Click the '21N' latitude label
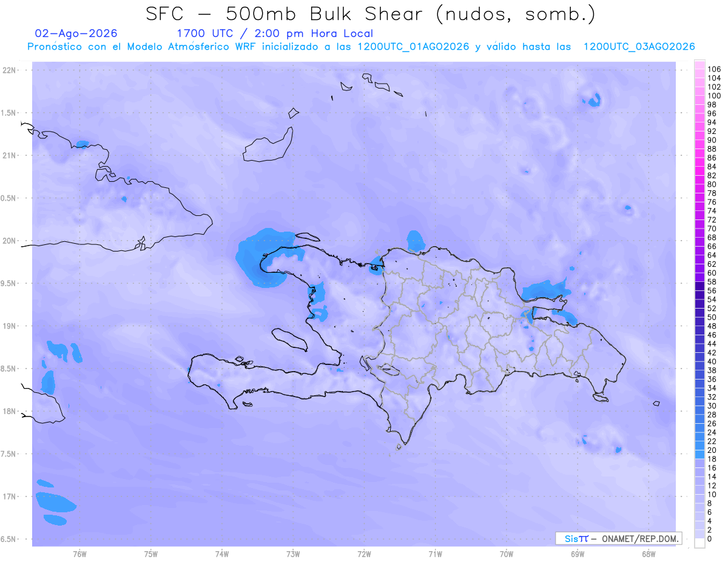This screenshot has width=728, height=562. [x=10, y=155]
